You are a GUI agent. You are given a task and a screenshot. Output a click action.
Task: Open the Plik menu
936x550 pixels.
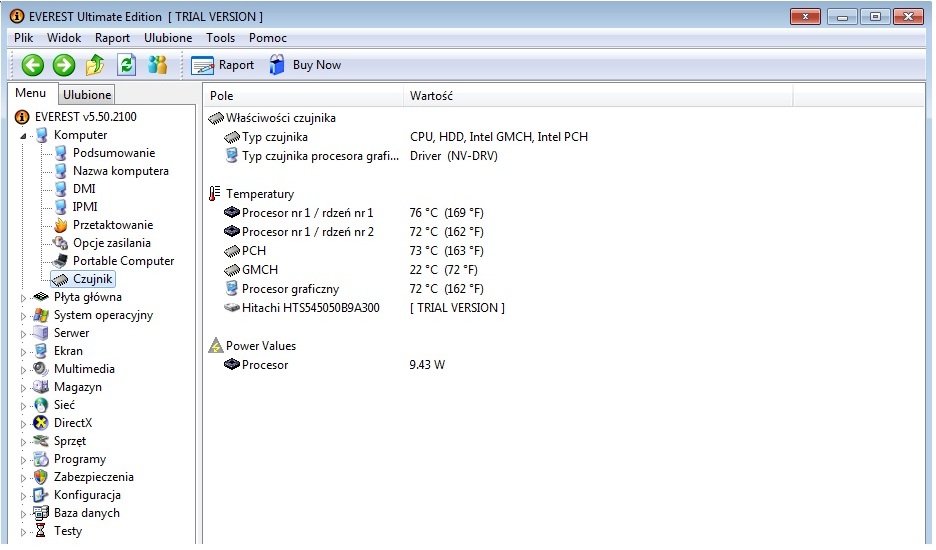(x=23, y=38)
